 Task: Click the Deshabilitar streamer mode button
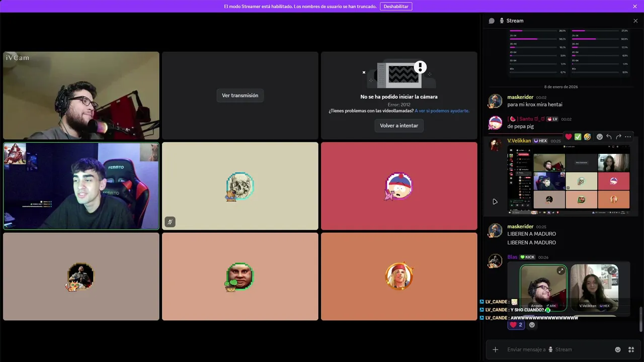[x=396, y=7]
